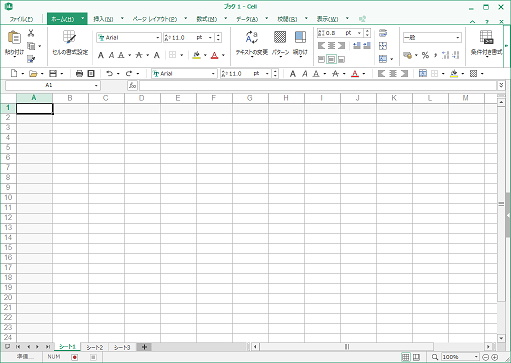Switch to sheet tab シート3

(x=122, y=347)
